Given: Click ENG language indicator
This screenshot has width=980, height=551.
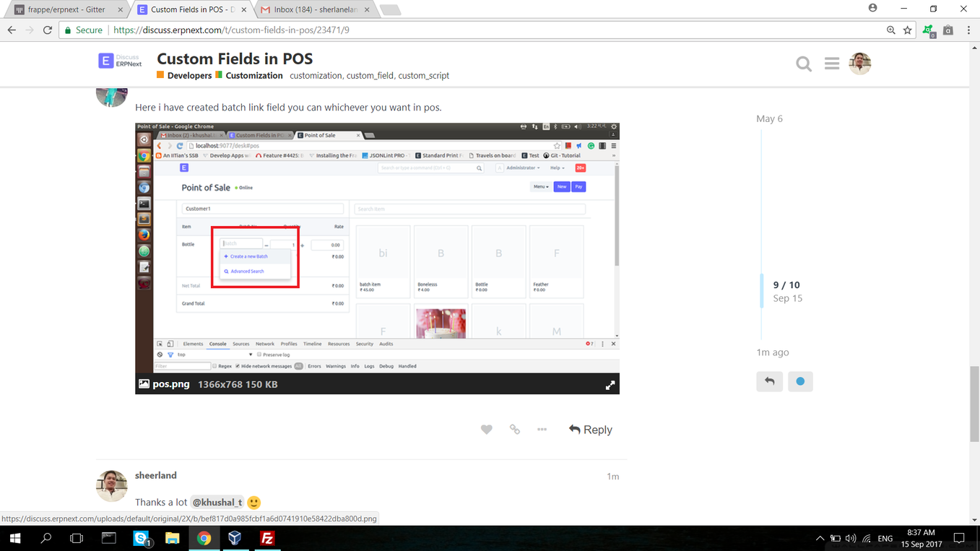Looking at the screenshot, I should coord(885,539).
